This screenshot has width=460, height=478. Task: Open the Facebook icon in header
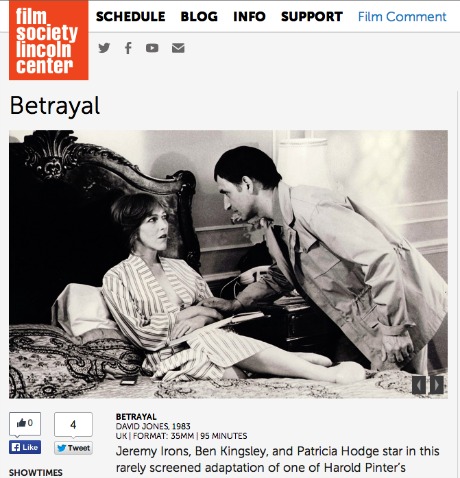pos(128,48)
